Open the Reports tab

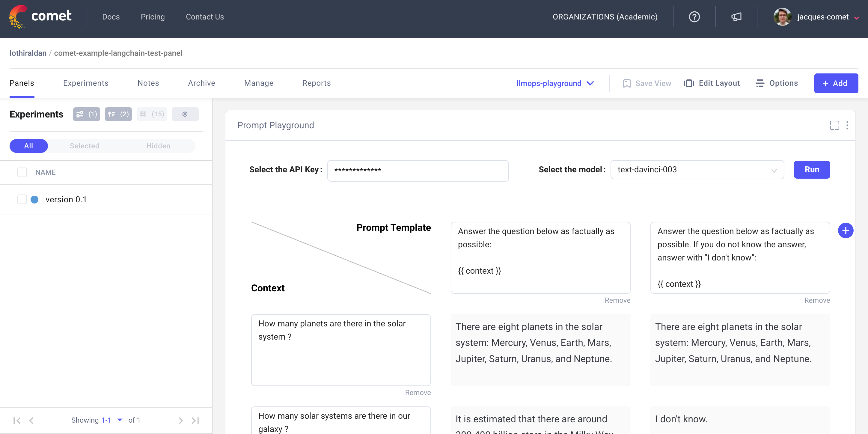[316, 83]
